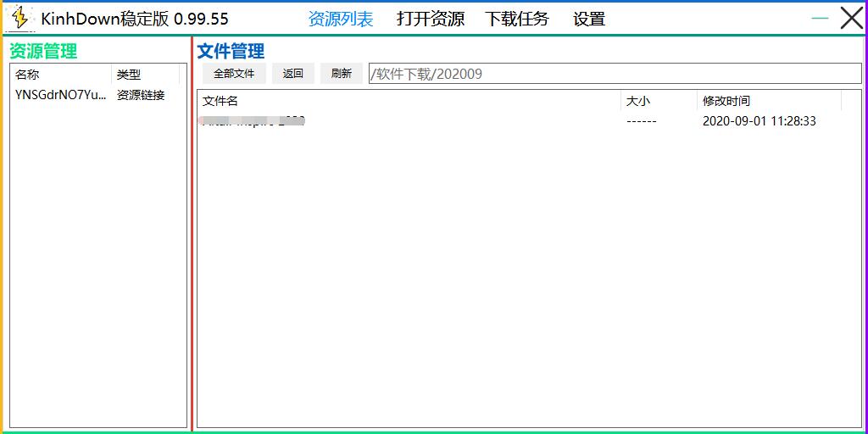
Task: Click the 返回 back button
Action: [x=293, y=74]
